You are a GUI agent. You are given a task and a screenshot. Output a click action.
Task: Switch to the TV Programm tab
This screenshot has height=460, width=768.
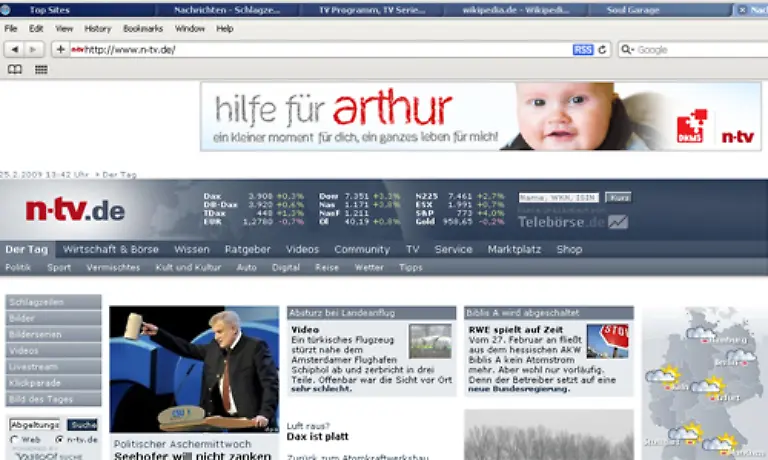[x=372, y=10]
